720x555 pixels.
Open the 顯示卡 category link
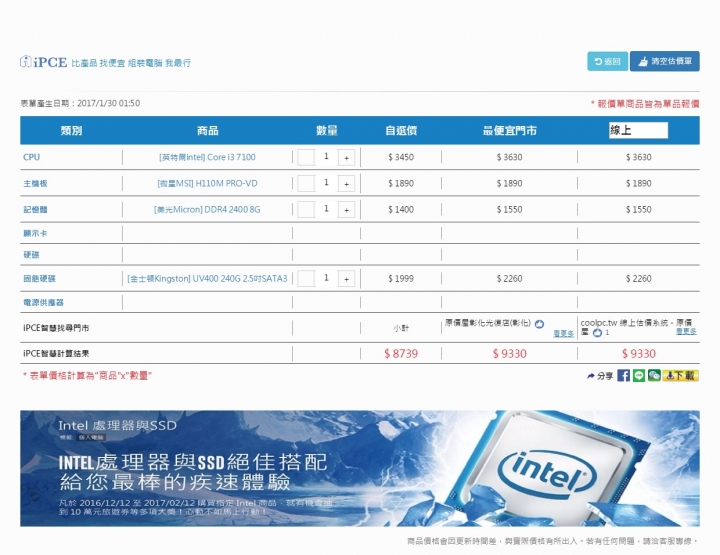click(35, 234)
